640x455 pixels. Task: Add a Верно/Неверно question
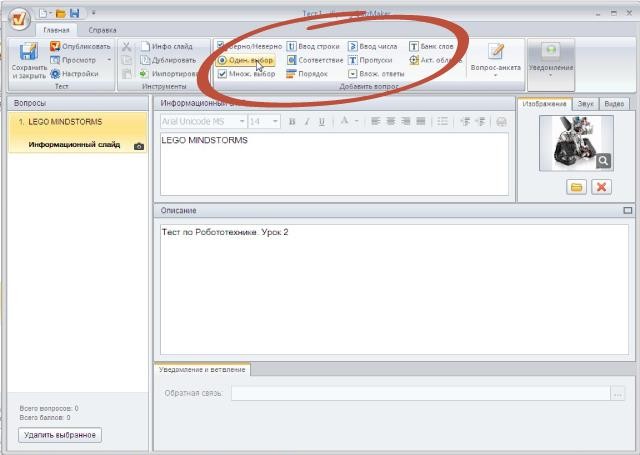coord(249,46)
